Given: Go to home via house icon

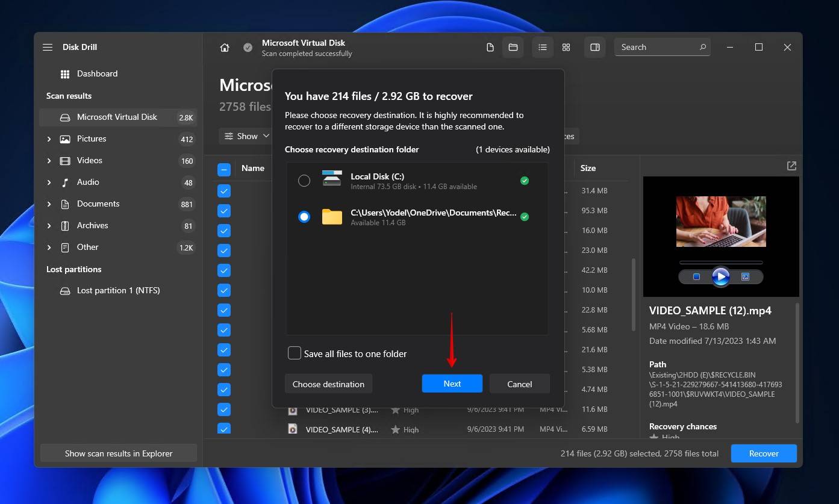Looking at the screenshot, I should (225, 48).
